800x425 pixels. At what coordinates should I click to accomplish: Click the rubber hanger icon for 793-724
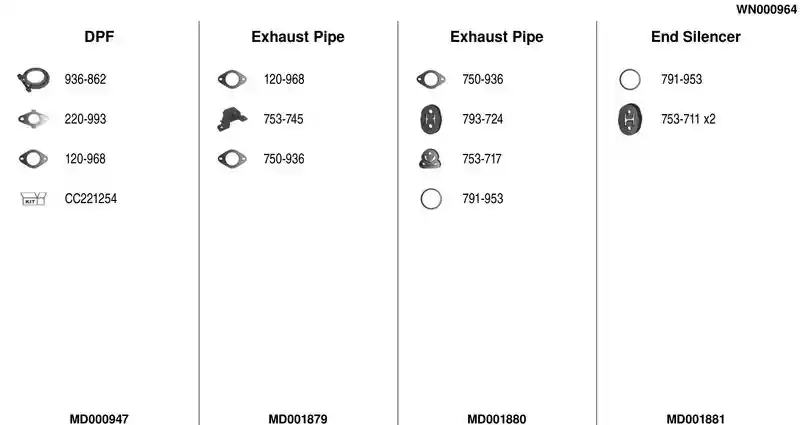pos(431,119)
